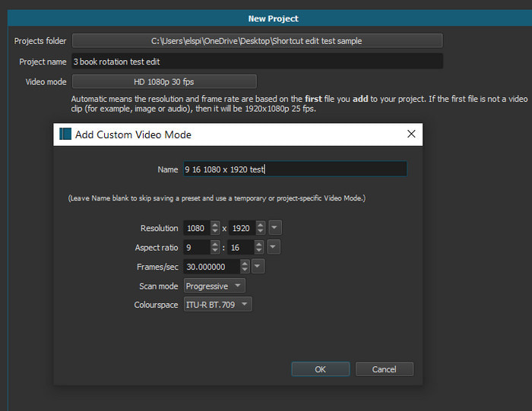
Task: Open the aspect ratio presets dropdown arrow
Action: pyautogui.click(x=274, y=247)
